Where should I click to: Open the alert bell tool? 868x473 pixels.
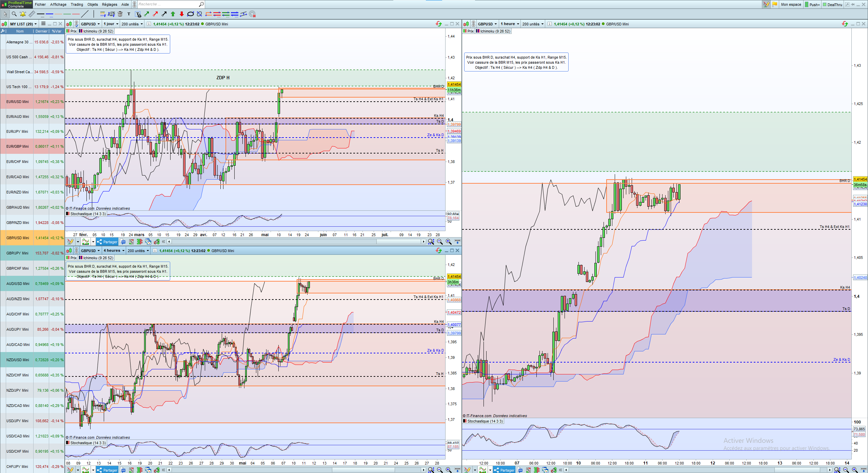(x=23, y=14)
